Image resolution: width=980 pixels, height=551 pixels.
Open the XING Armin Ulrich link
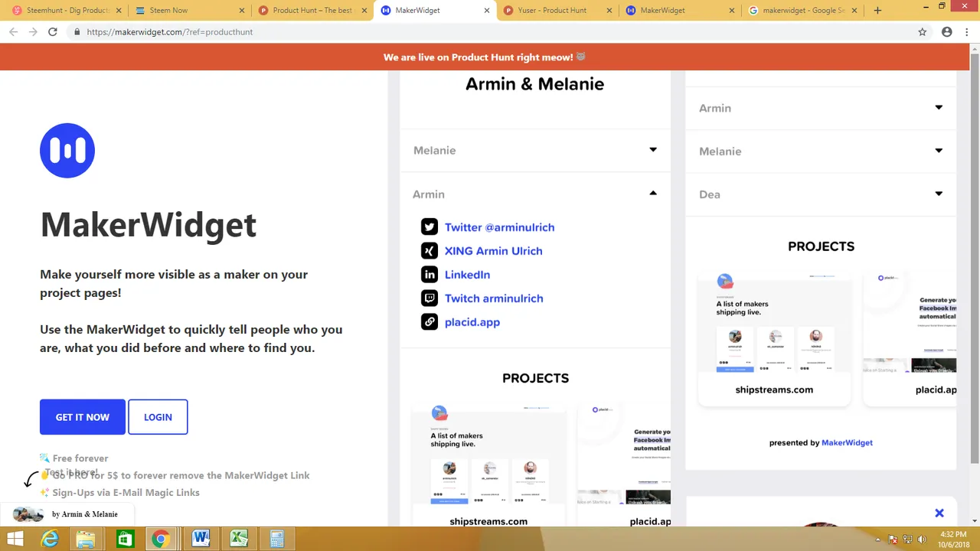tap(493, 251)
